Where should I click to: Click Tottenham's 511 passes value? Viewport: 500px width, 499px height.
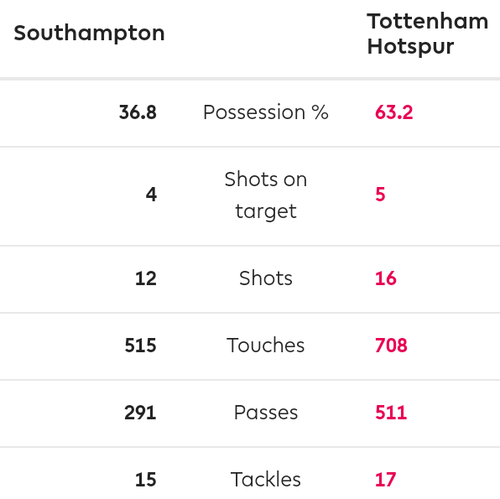[391, 413]
